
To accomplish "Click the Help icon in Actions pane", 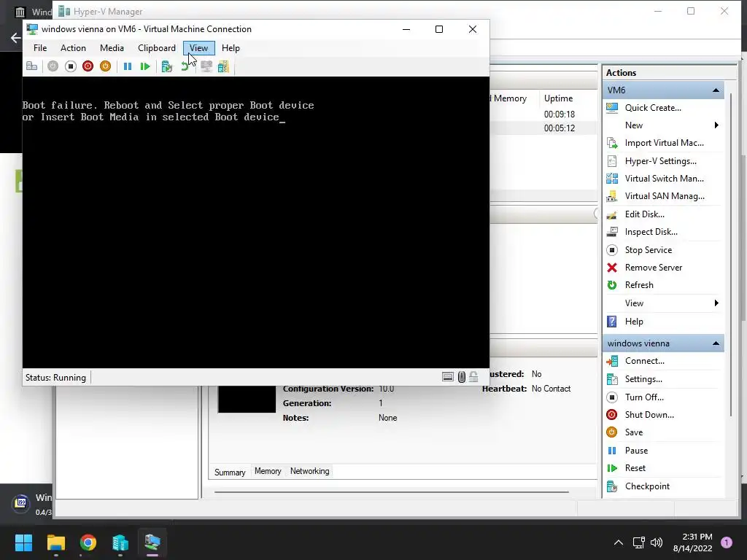I will [x=612, y=322].
